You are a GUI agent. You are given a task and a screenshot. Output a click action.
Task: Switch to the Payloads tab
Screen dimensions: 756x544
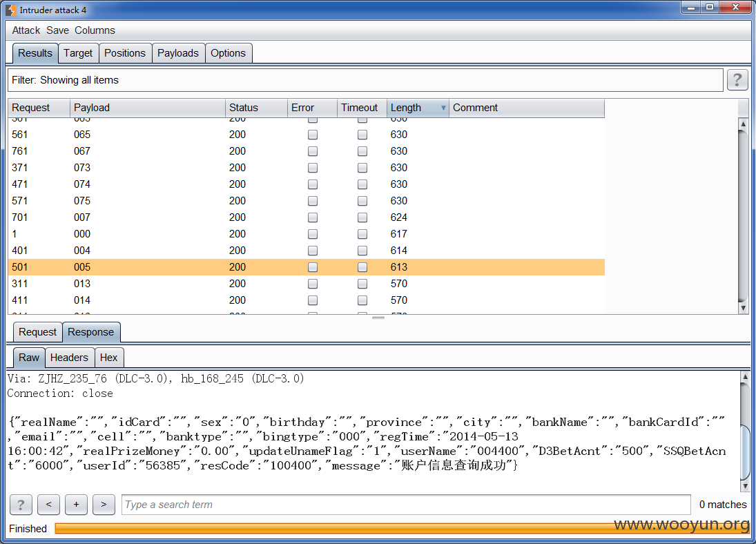pos(178,53)
